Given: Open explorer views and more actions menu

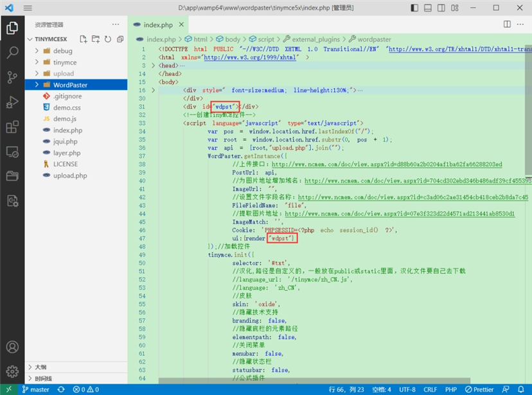Looking at the screenshot, I should (x=116, y=24).
